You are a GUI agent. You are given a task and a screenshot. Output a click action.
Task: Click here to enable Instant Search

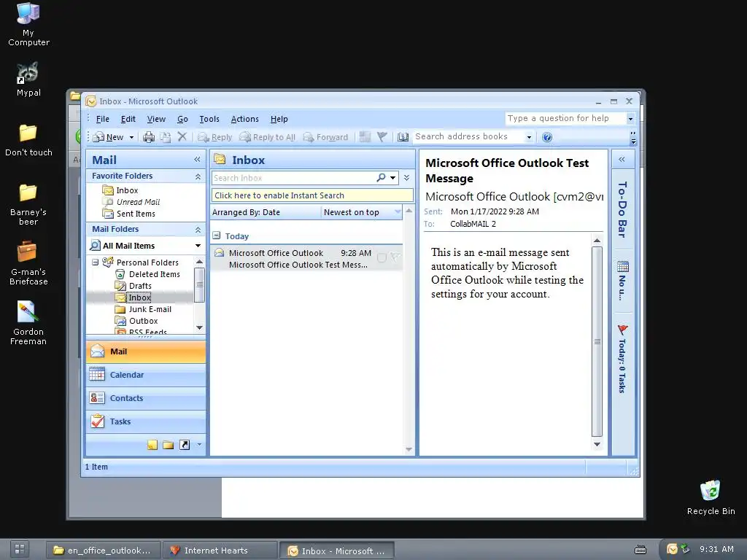[312, 195]
